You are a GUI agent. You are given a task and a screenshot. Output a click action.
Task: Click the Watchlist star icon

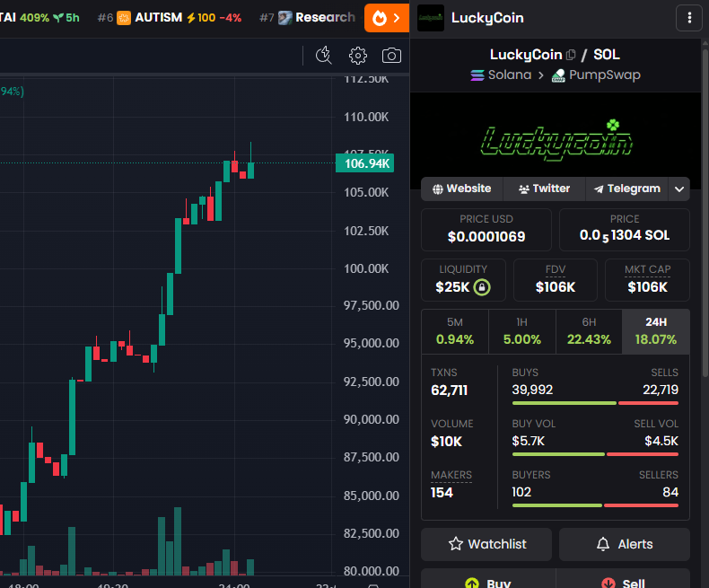[456, 544]
